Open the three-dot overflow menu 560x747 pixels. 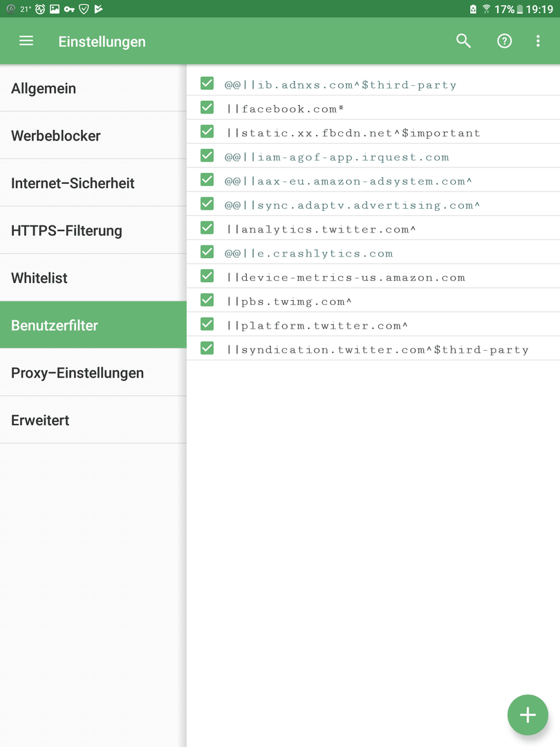(x=538, y=41)
